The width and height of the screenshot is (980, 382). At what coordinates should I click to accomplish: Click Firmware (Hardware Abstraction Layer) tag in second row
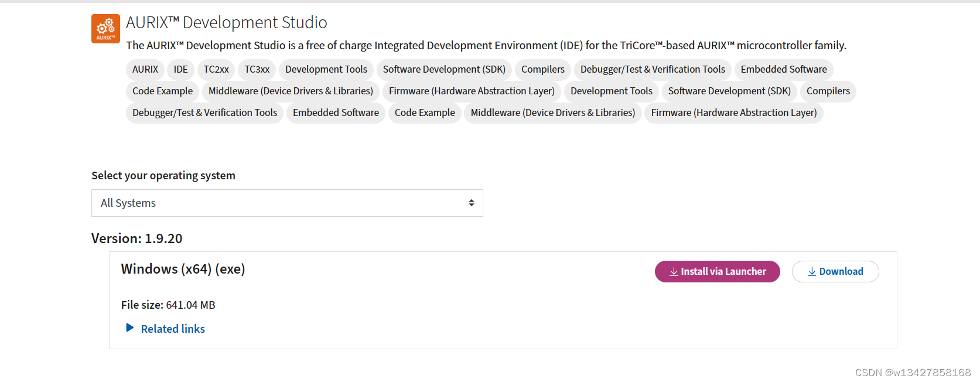pyautogui.click(x=472, y=91)
